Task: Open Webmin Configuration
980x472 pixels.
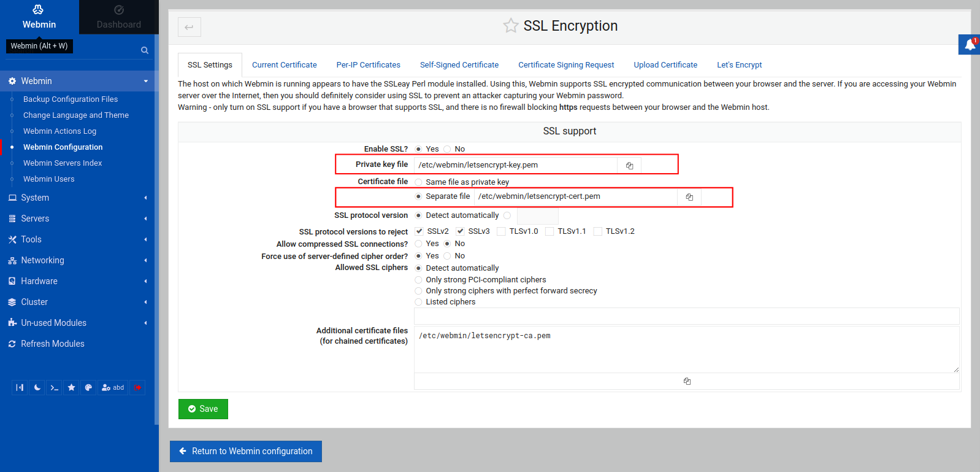Action: point(63,147)
